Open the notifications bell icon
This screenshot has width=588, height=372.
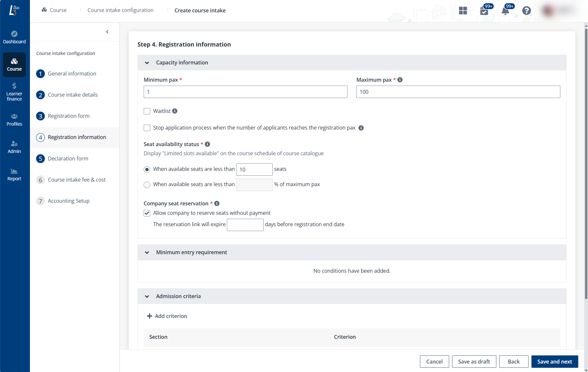click(x=505, y=11)
